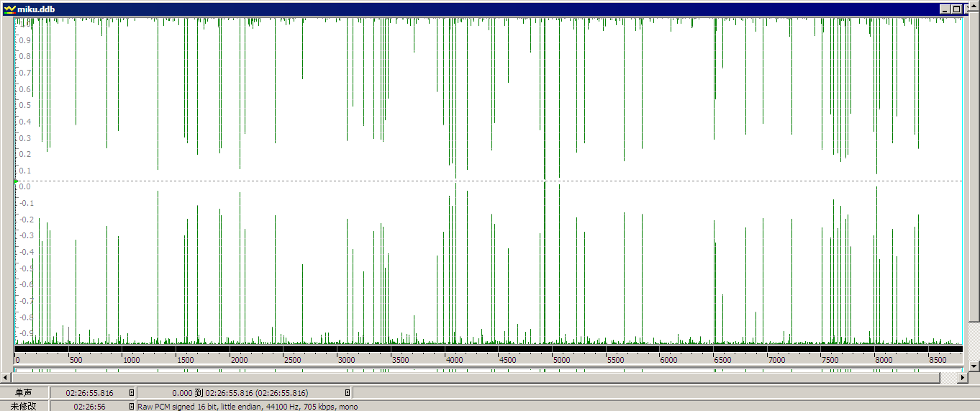Image resolution: width=980 pixels, height=411 pixels.
Task: Click the miku.ddb window system icon
Action: tap(9, 9)
